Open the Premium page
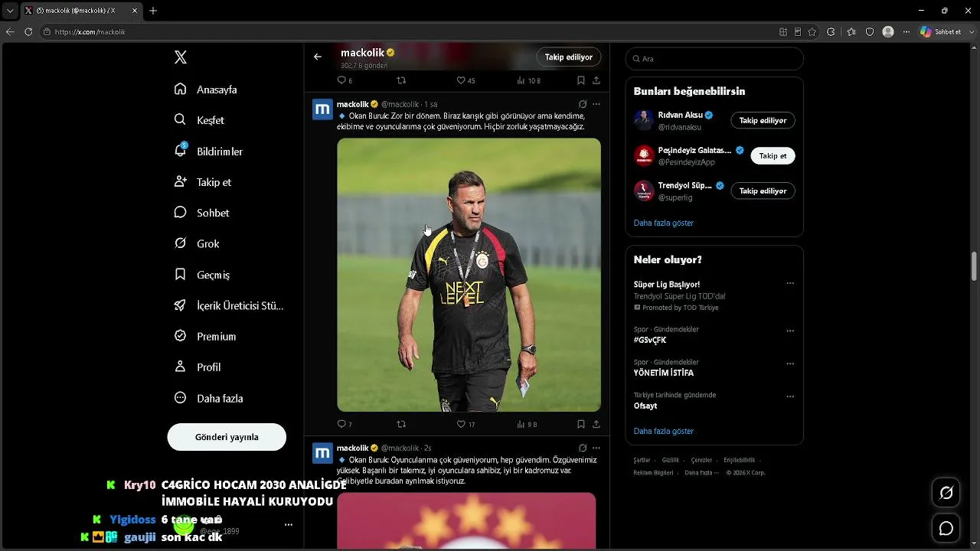 (x=205, y=336)
